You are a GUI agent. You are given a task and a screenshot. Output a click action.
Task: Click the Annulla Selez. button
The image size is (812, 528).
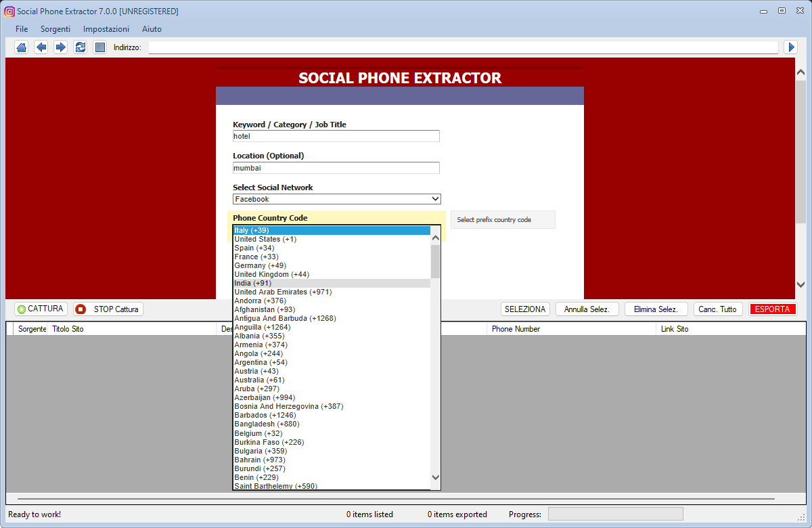point(587,309)
